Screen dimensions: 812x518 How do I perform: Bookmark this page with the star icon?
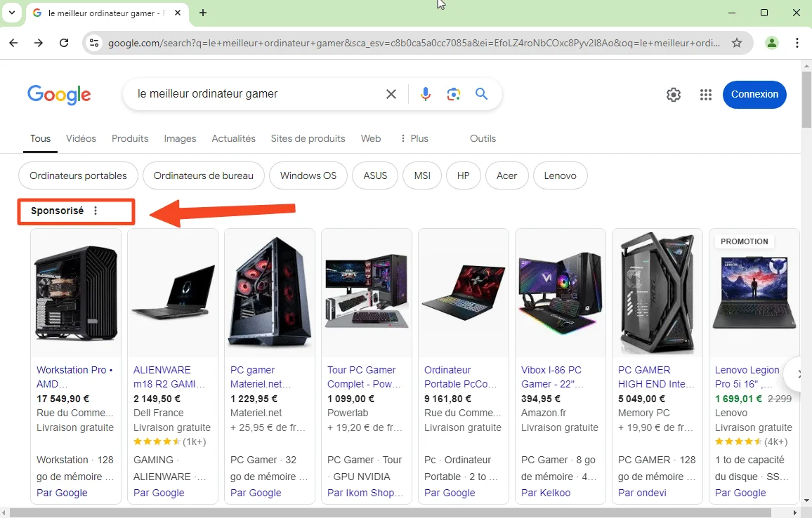(736, 43)
